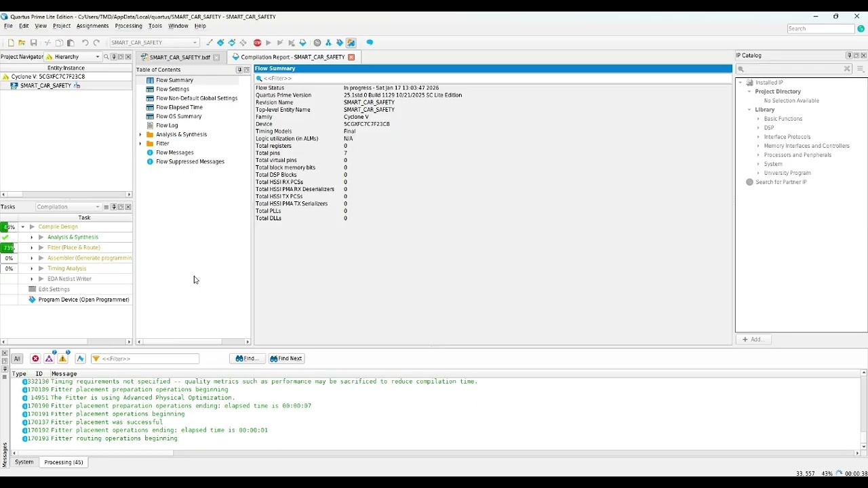Image resolution: width=868 pixels, height=488 pixels.
Task: Open the speech-bubble help icon in toolbar
Action: coord(370,42)
